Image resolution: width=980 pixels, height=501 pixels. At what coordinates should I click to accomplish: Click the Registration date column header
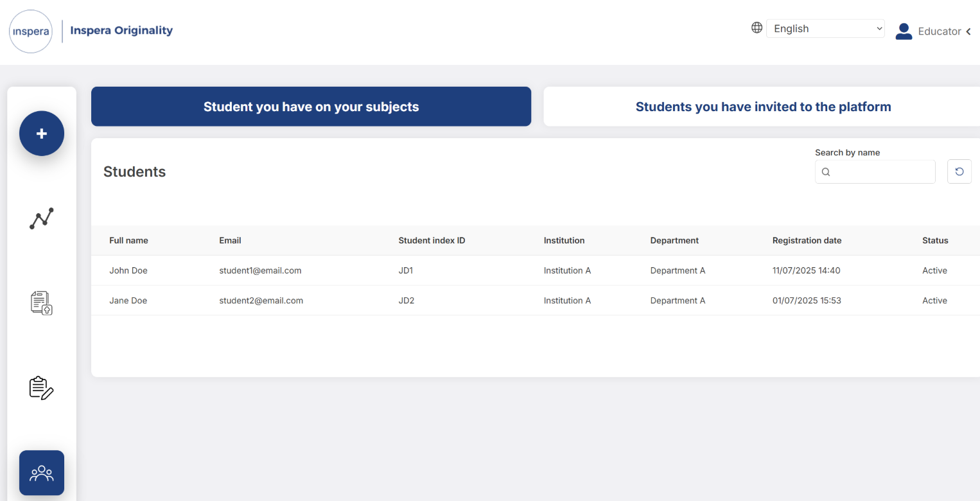coord(807,240)
